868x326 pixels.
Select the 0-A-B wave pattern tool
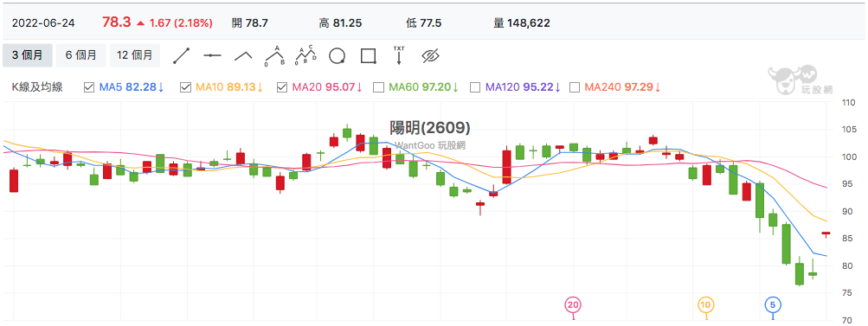274,56
